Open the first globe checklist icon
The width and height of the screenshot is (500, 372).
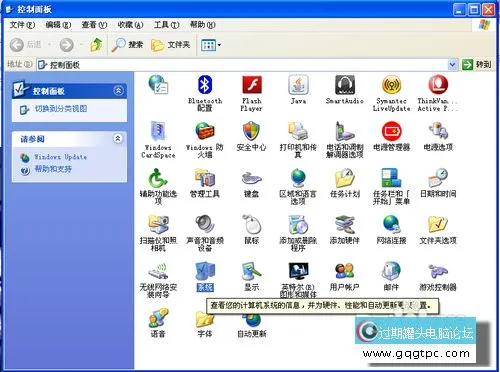(x=158, y=84)
